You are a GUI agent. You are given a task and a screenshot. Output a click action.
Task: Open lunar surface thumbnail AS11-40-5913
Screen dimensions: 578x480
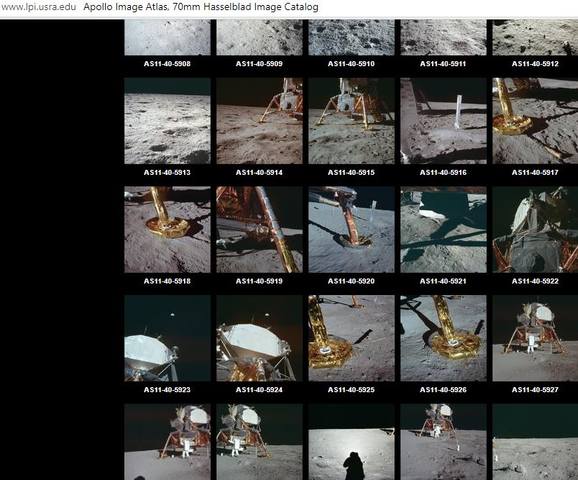(167, 121)
